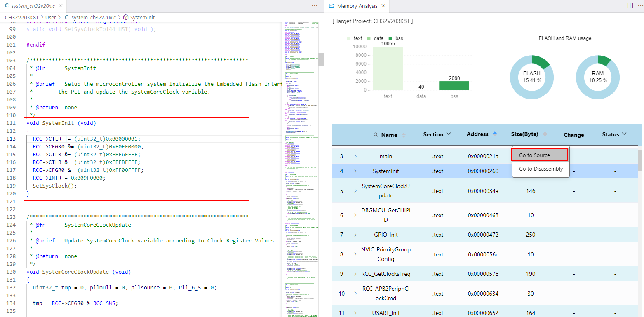This screenshot has width=644, height=317.
Task: Click the SetSysClock(); call on line 119
Action: pos(55,186)
